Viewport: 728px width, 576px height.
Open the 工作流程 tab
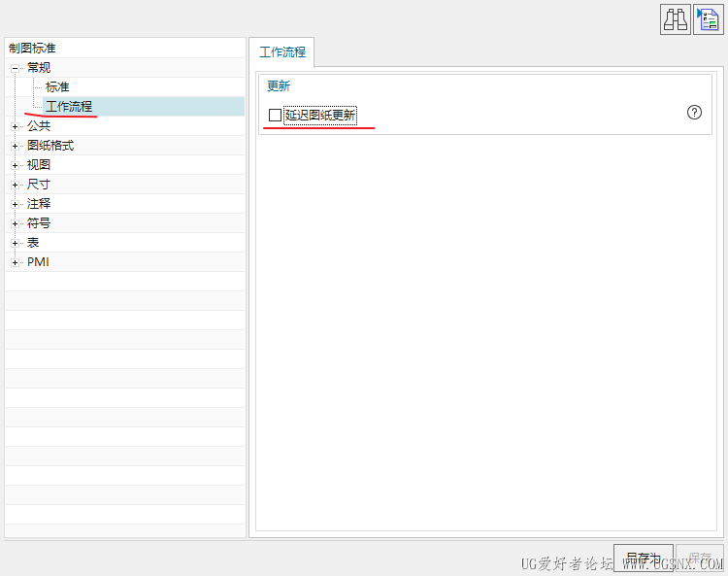pos(282,52)
